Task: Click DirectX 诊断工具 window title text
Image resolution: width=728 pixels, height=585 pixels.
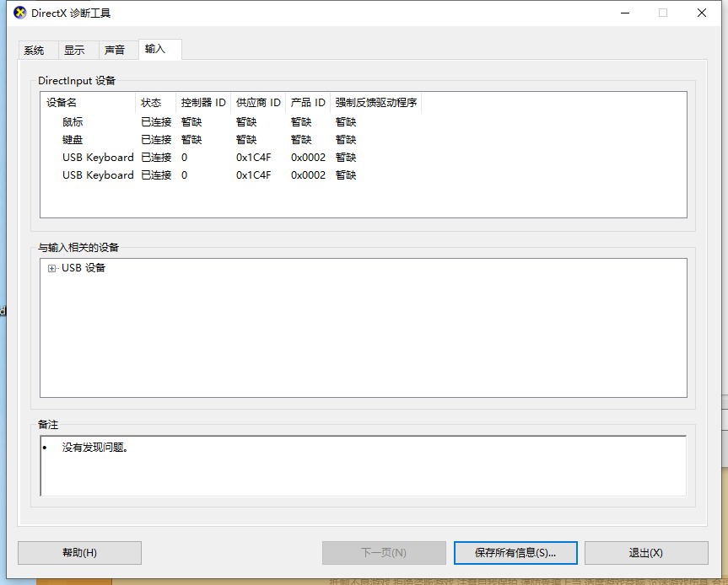Action: coord(71,13)
